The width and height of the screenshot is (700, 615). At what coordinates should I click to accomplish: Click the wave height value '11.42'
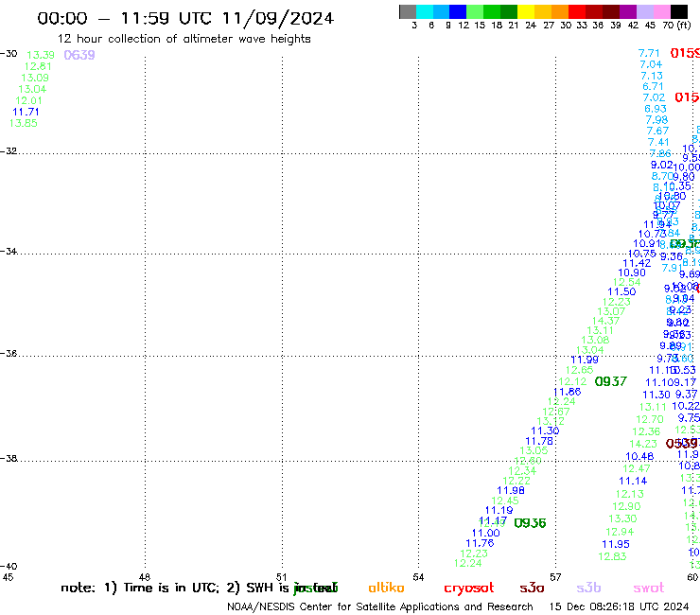pos(637,264)
